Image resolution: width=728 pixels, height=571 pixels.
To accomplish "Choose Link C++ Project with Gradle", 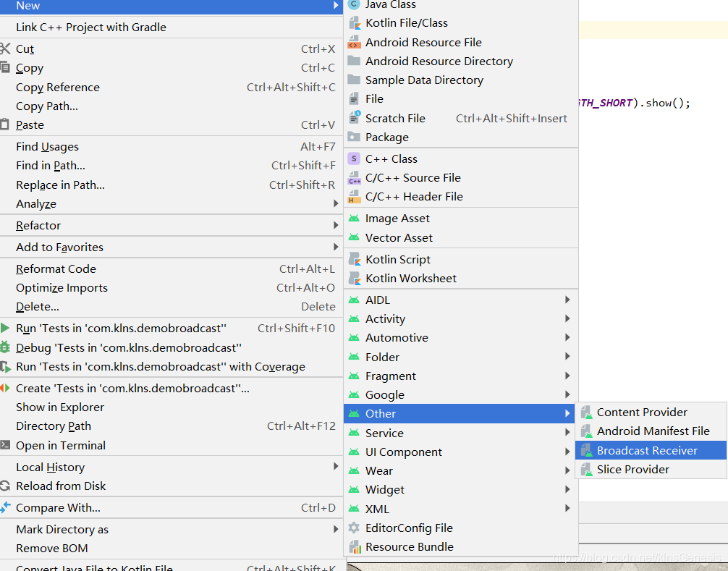I will [x=172, y=28].
